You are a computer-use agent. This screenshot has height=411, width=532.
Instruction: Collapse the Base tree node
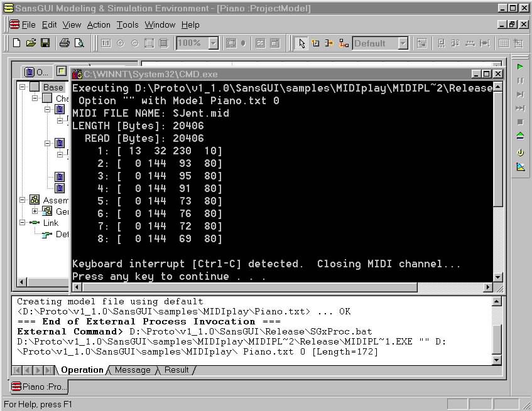23,87
